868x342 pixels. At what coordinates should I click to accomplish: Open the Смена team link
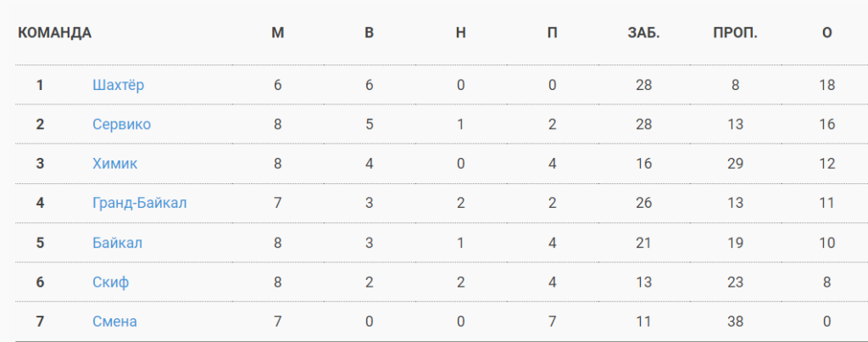(x=114, y=322)
